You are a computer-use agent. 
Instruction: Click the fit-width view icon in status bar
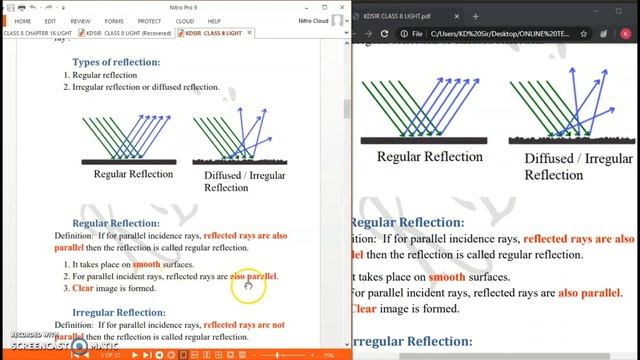(230, 356)
